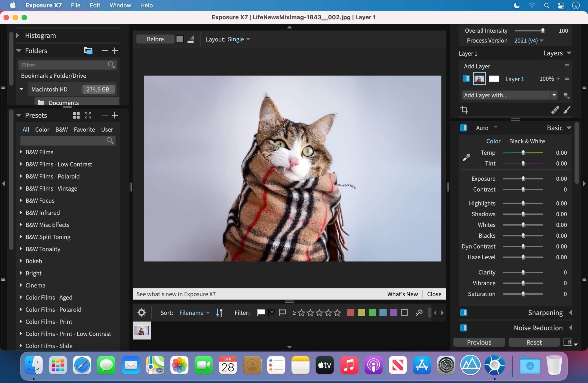Screen dimensions: 588x383
Task: Click the What's New button
Action: click(402, 294)
